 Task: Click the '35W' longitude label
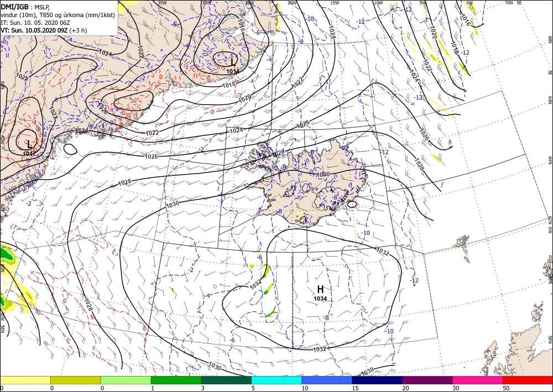click(162, 3)
